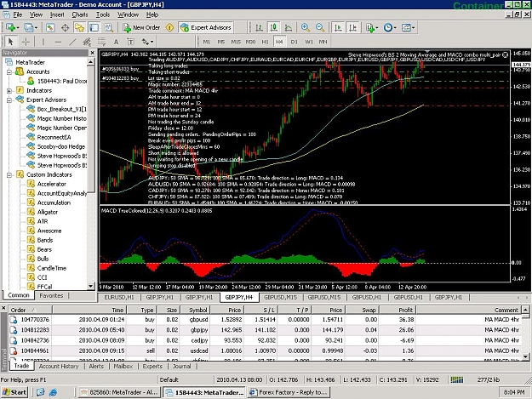Toggle chart shift icon
This screenshot has width=532, height=399.
[x=352, y=27]
